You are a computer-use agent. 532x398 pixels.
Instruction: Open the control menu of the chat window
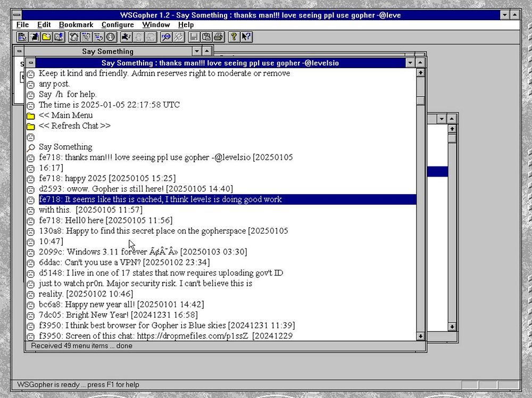[31, 63]
